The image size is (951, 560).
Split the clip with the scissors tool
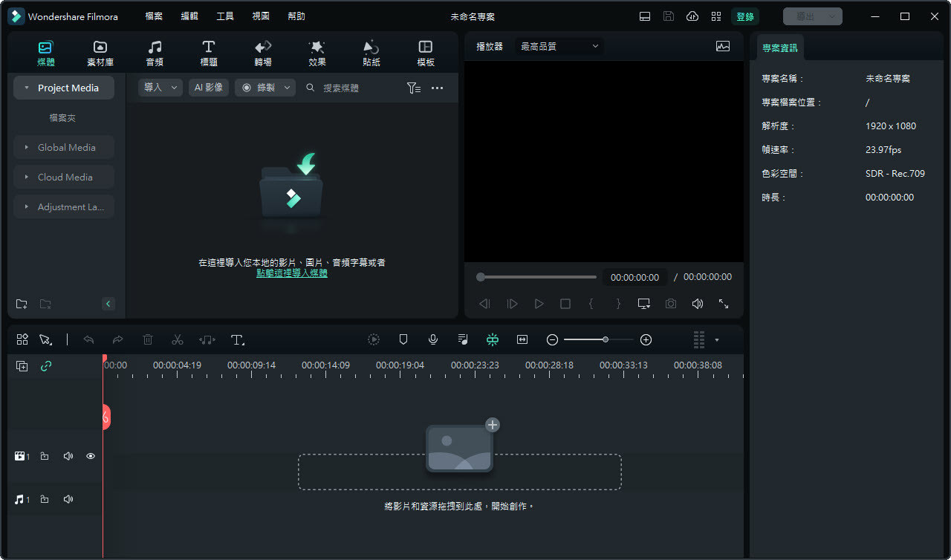178,339
